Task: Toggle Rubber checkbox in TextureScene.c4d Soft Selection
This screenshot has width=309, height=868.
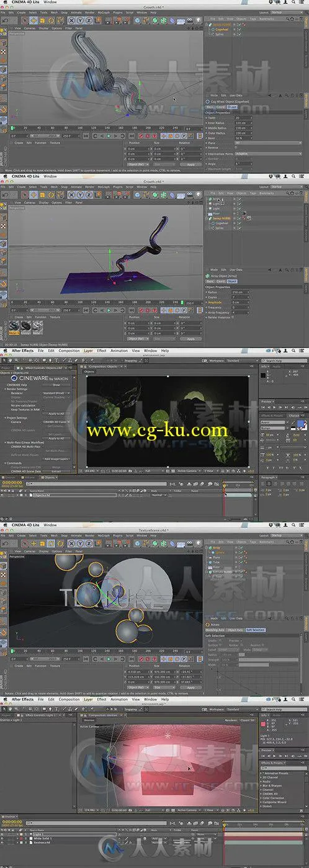Action: pos(241,645)
